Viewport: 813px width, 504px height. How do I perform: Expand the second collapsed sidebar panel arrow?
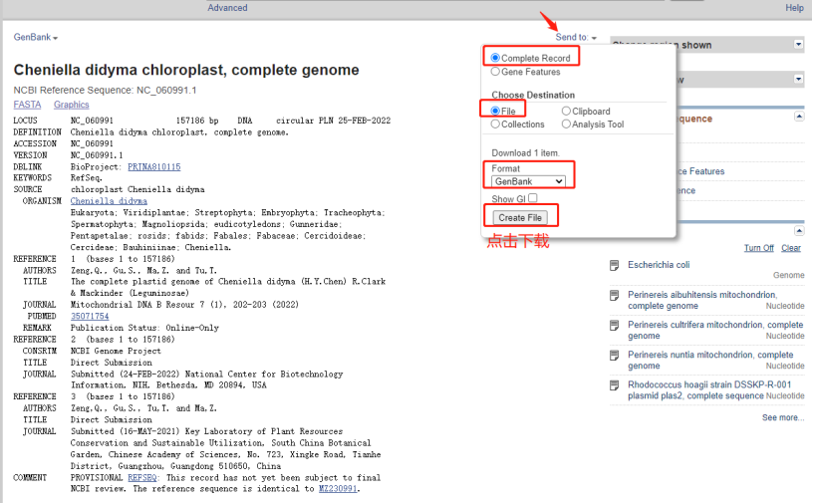[798, 80]
